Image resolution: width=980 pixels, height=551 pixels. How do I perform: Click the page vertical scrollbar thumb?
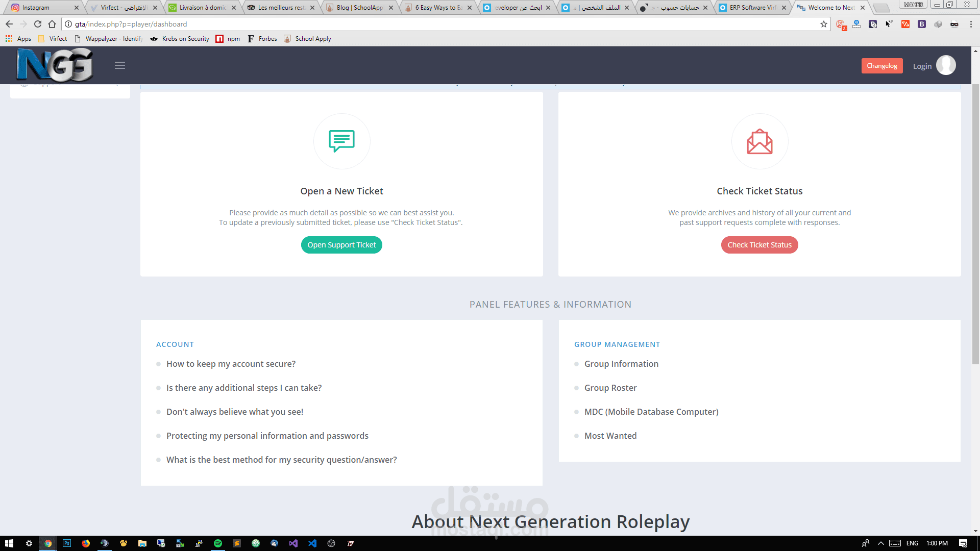coord(975,224)
